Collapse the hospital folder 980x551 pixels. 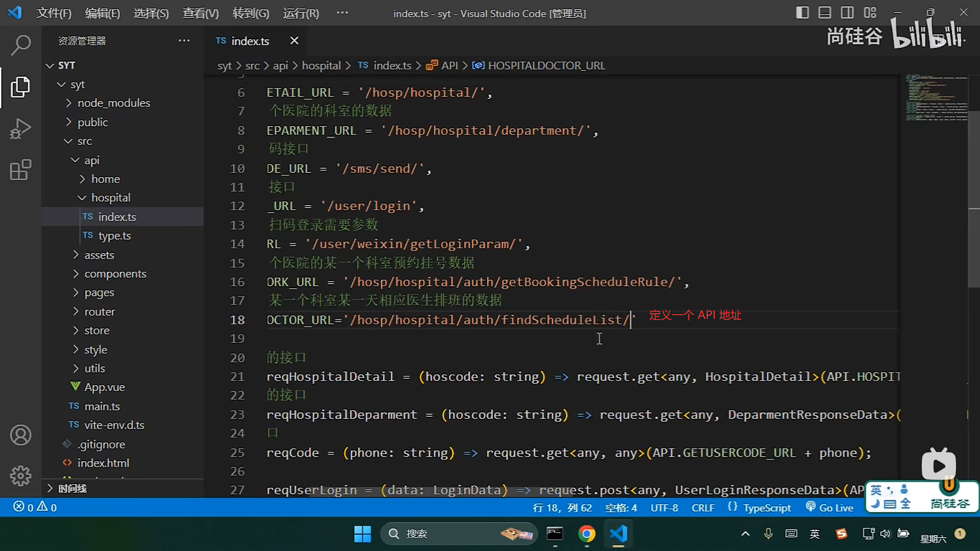point(110,197)
